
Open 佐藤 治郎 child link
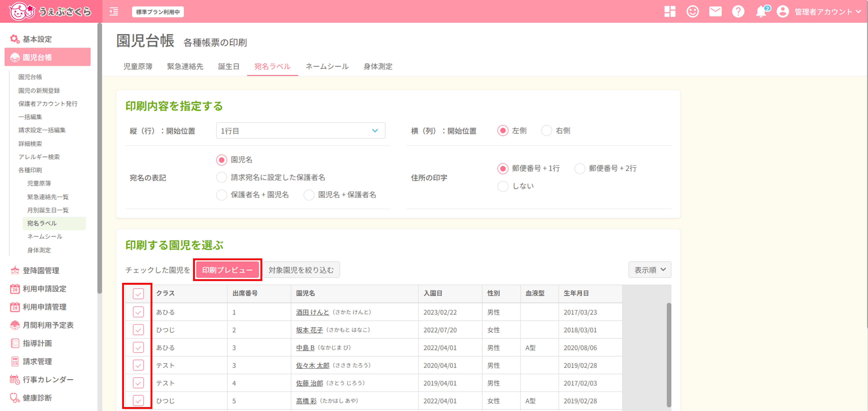[x=309, y=383]
